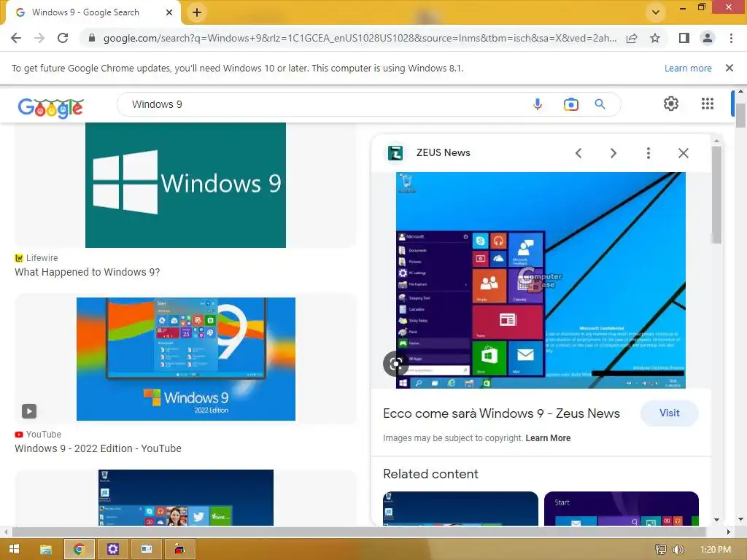Click the Chrome taskbar icon
747x560 pixels.
click(79, 549)
